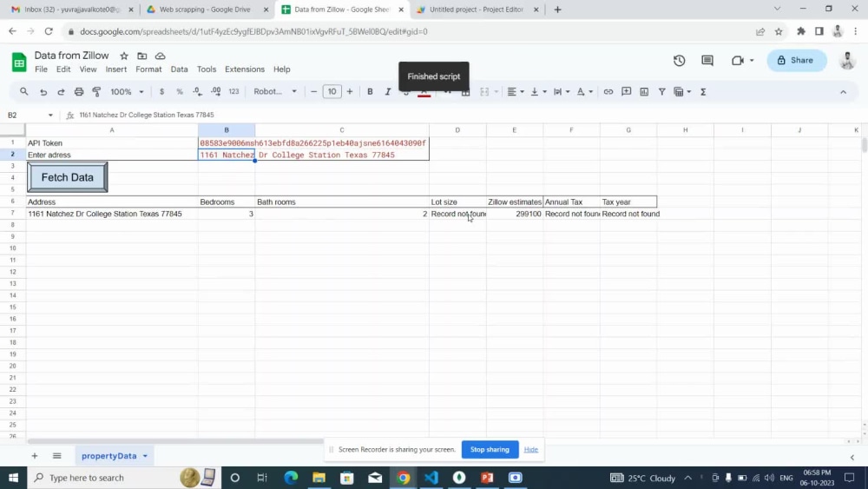Insert a comment from the toolbar
The height and width of the screenshot is (489, 868).
coord(626,92)
